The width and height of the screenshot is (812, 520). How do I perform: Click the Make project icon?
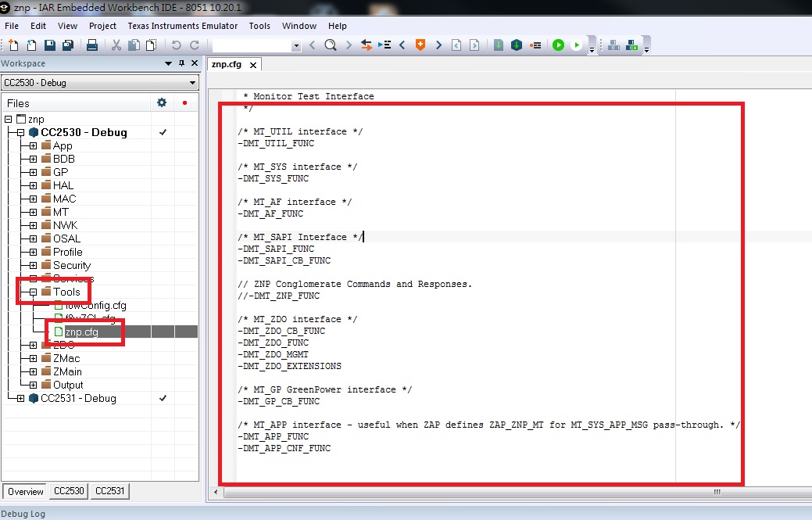[x=517, y=45]
